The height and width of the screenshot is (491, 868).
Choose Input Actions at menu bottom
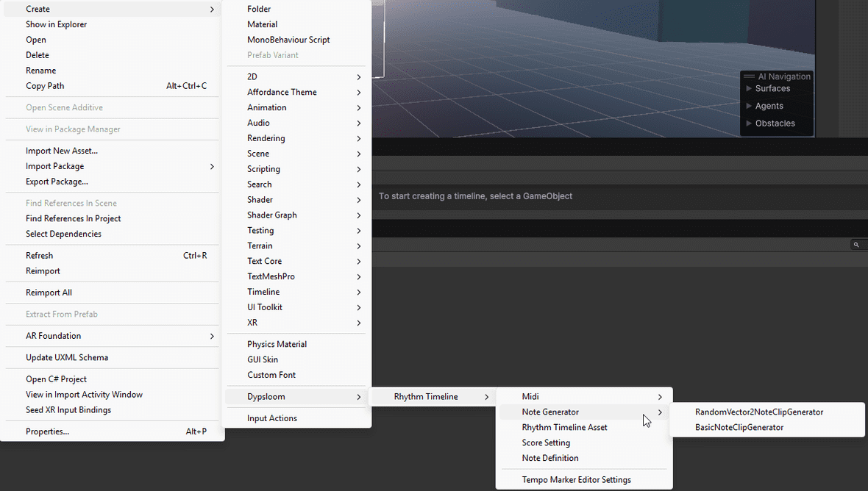(272, 419)
